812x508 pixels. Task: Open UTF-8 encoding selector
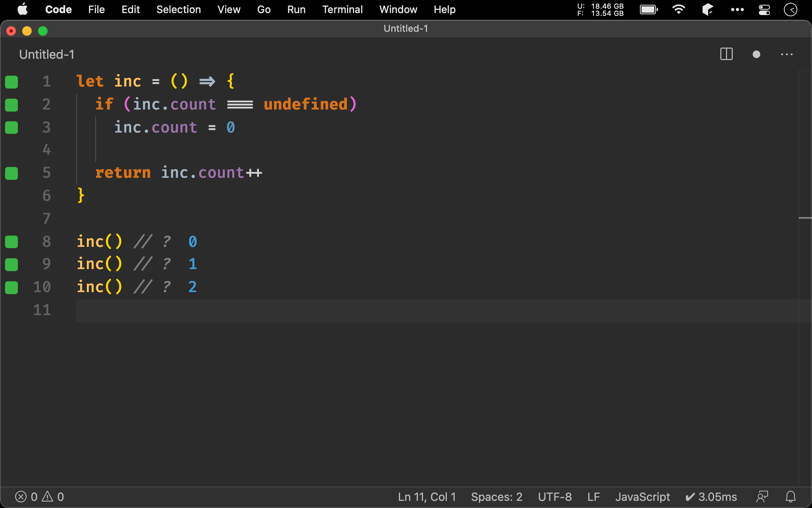coord(555,496)
